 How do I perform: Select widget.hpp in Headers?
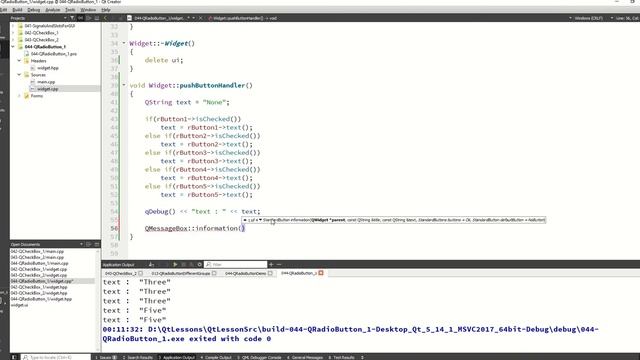[x=48, y=68]
